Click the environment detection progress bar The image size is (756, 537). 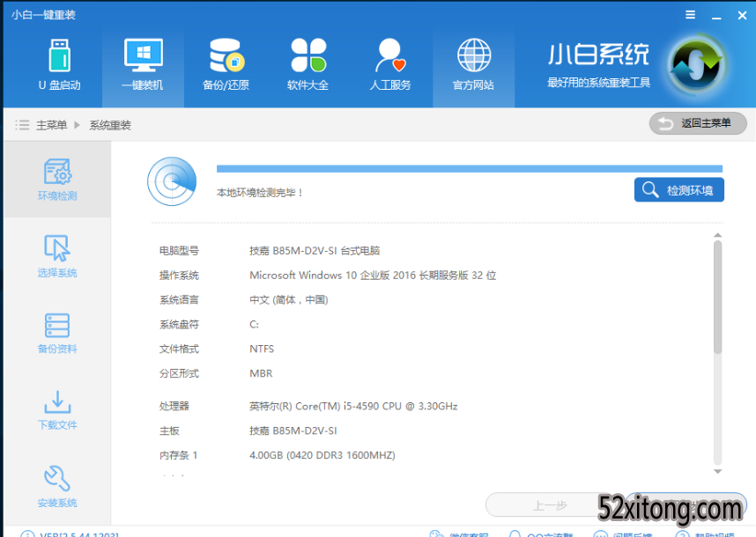pos(470,168)
